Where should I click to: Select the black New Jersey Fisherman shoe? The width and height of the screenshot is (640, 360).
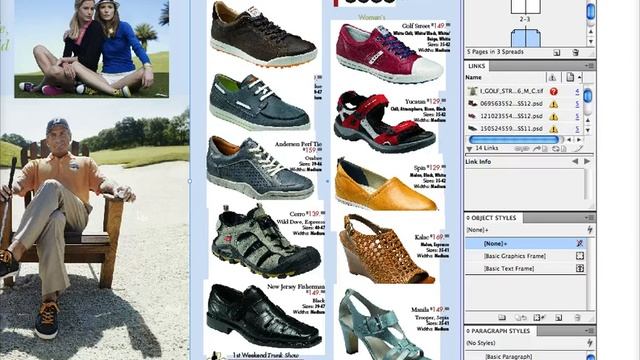pyautogui.click(x=263, y=315)
